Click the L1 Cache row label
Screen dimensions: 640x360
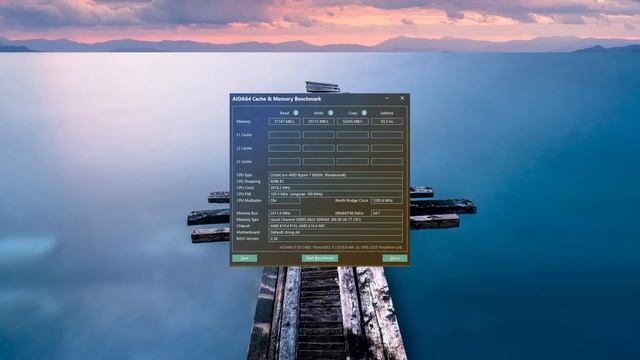point(244,135)
